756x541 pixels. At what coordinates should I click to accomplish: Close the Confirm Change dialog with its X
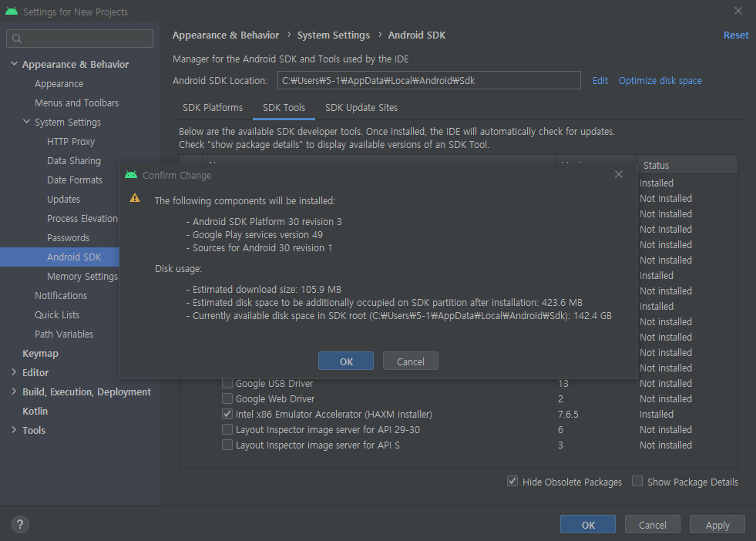click(x=619, y=174)
